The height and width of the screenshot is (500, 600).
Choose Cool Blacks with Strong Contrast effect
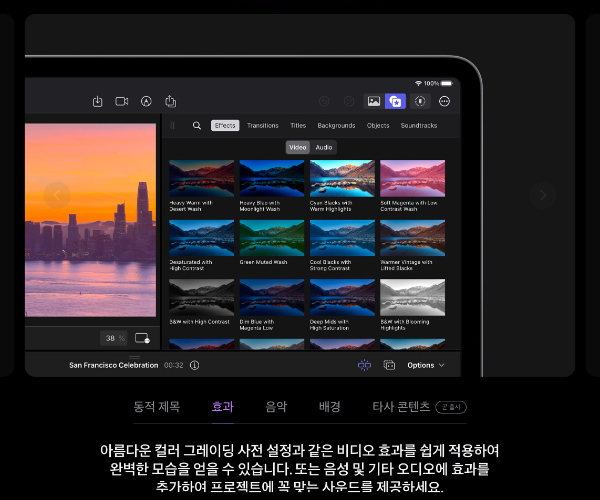pyautogui.click(x=342, y=245)
